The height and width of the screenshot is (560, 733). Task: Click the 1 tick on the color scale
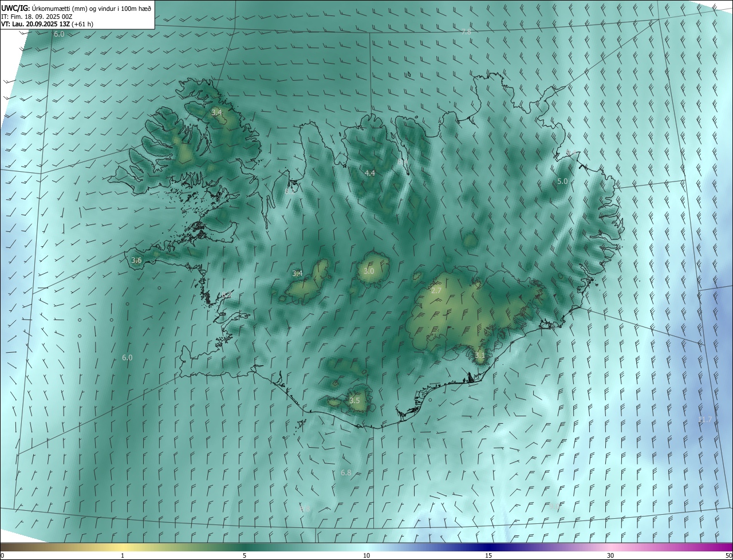(x=123, y=555)
